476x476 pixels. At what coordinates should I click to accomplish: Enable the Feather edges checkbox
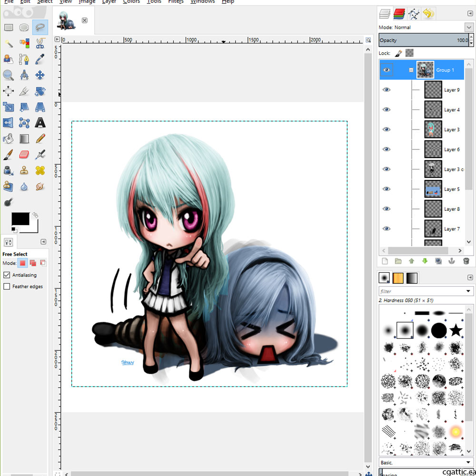[x=7, y=287]
